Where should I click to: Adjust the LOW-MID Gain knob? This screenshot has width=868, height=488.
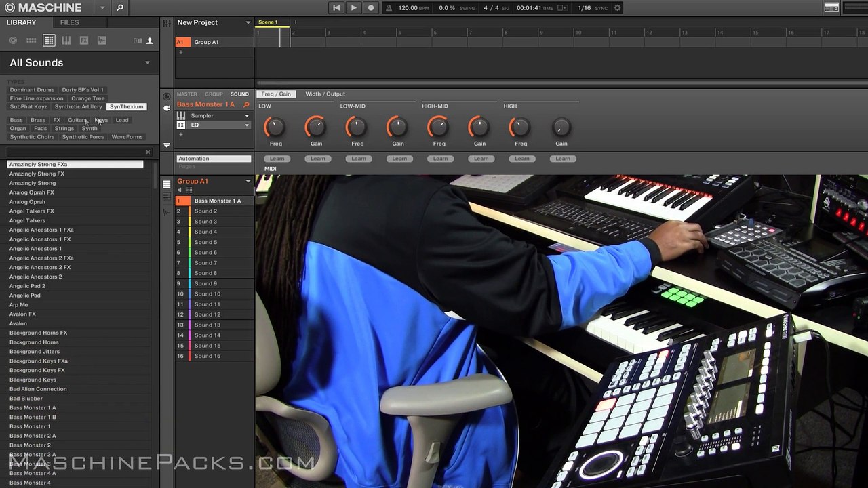[x=398, y=127]
